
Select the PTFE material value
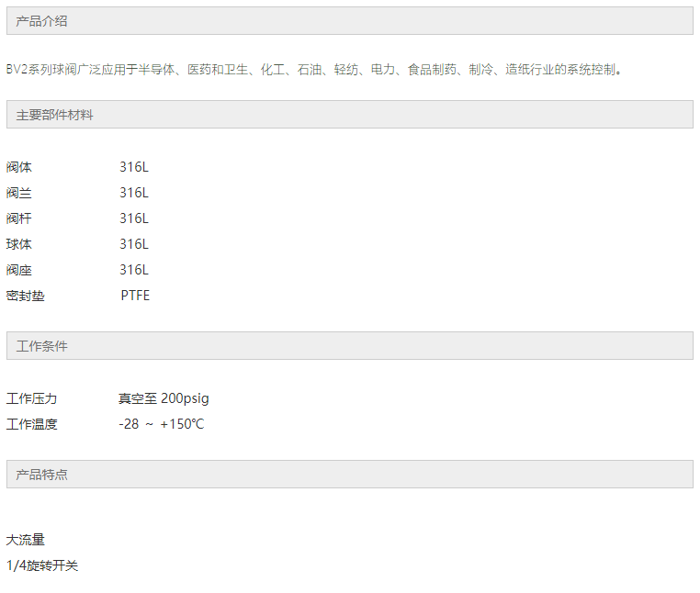click(135, 296)
